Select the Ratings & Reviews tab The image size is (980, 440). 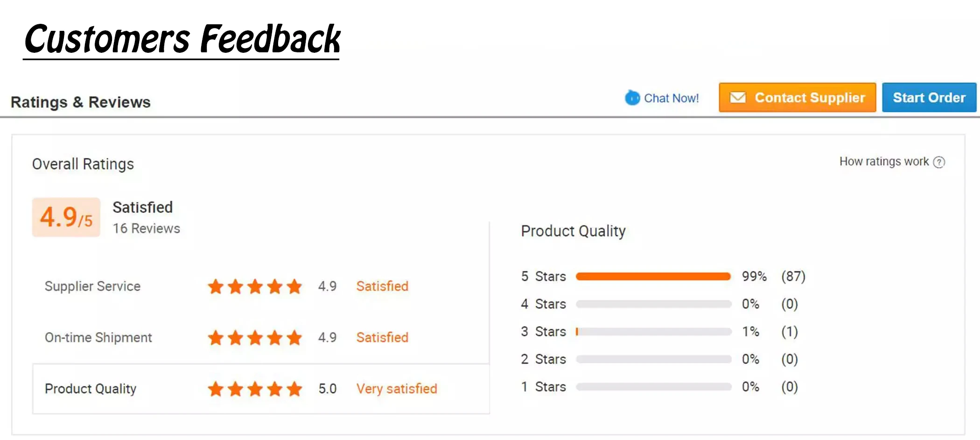81,102
